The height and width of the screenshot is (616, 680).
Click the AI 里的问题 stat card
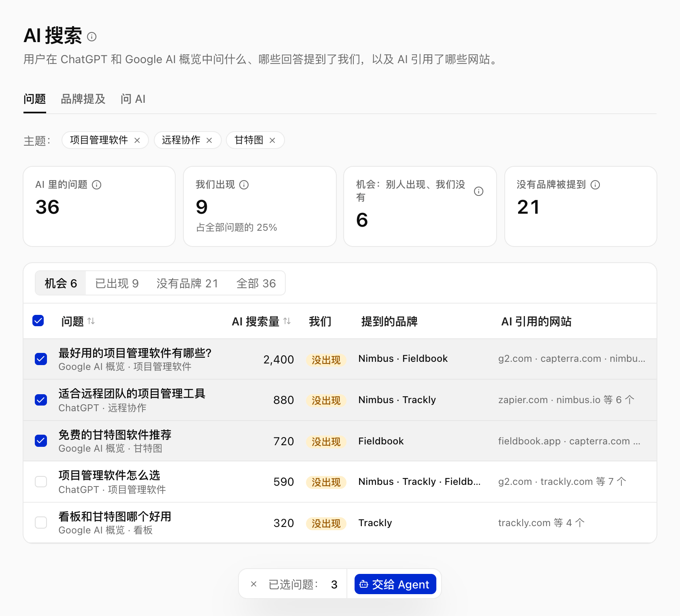pos(99,206)
